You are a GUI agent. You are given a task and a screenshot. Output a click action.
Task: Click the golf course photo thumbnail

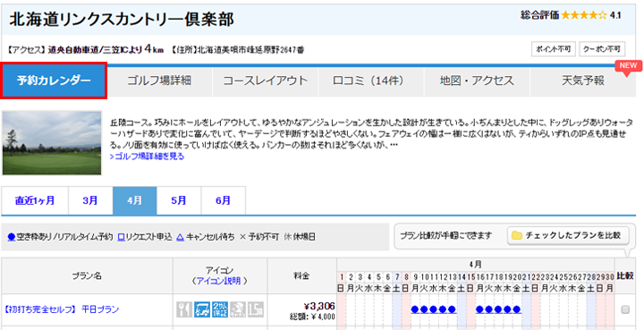click(52, 143)
